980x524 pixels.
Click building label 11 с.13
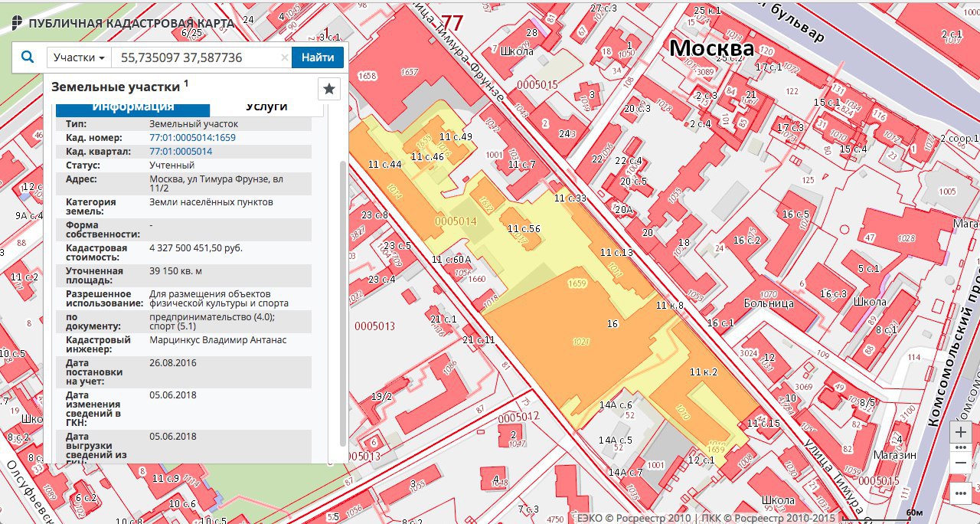(616, 253)
